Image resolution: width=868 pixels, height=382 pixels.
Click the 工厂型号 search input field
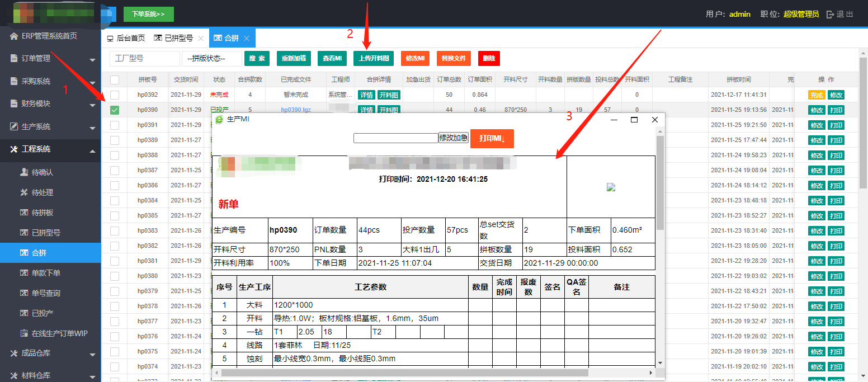(145, 59)
